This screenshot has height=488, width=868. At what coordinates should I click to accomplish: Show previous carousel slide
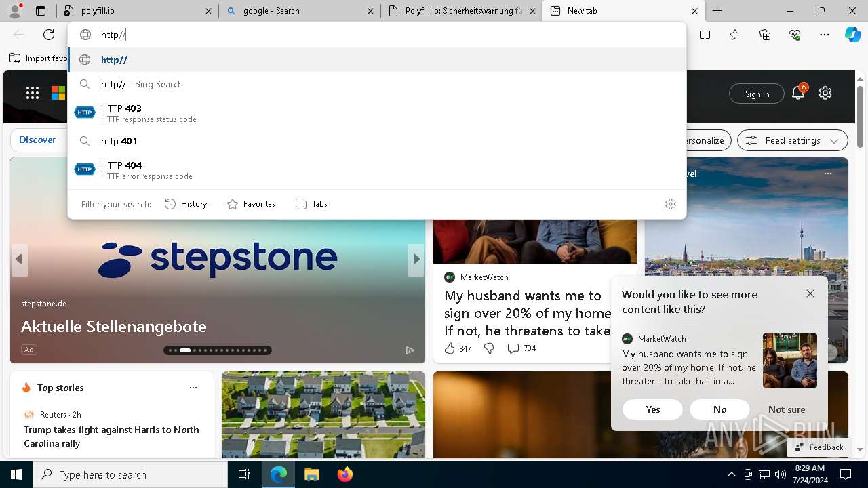pyautogui.click(x=19, y=259)
